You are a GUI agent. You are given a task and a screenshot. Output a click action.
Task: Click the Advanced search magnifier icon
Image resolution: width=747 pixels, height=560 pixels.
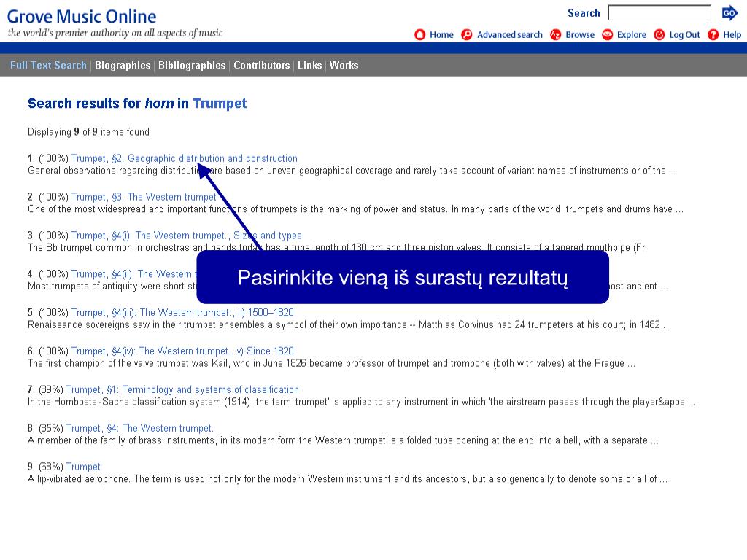[x=467, y=35]
